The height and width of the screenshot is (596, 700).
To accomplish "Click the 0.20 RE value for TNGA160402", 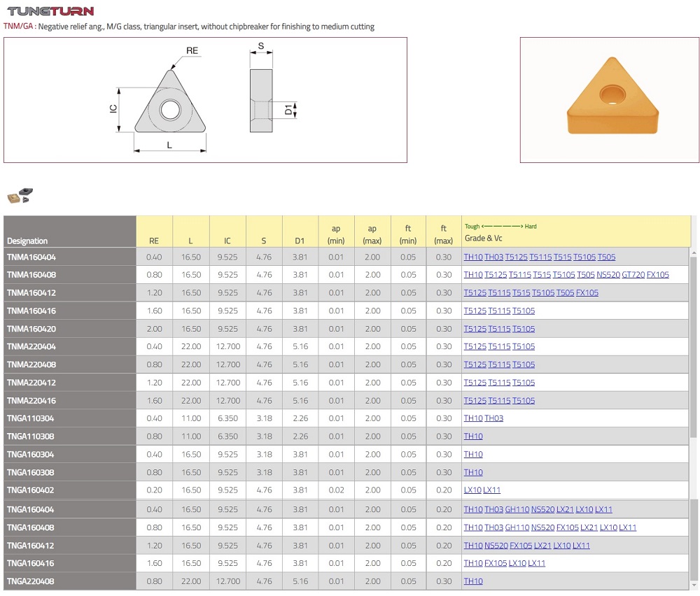I will [x=155, y=490].
